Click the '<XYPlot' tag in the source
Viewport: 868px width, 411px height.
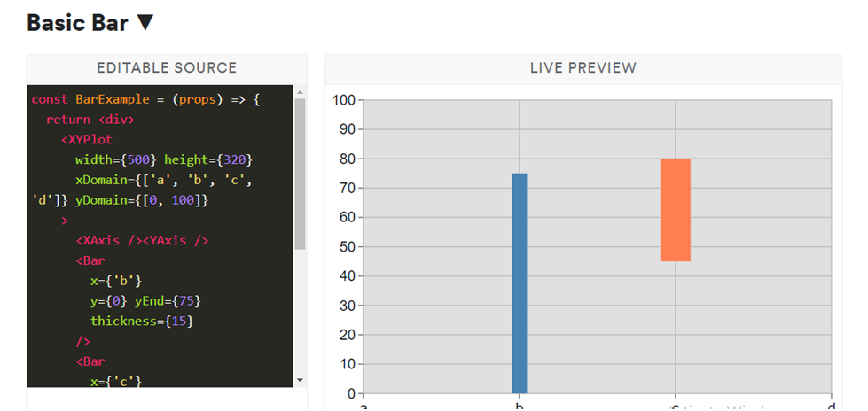pos(87,140)
